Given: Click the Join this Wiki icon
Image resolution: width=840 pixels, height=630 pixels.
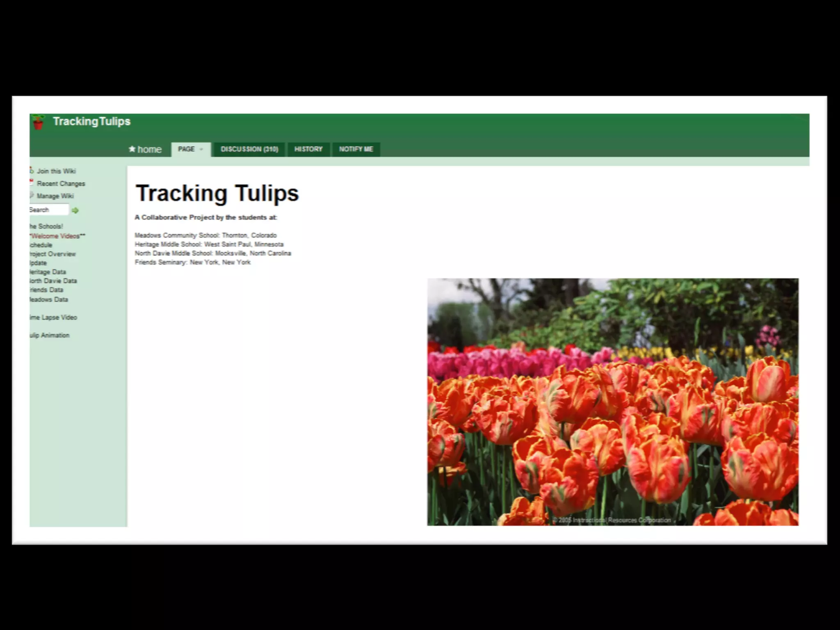Looking at the screenshot, I should pos(32,170).
